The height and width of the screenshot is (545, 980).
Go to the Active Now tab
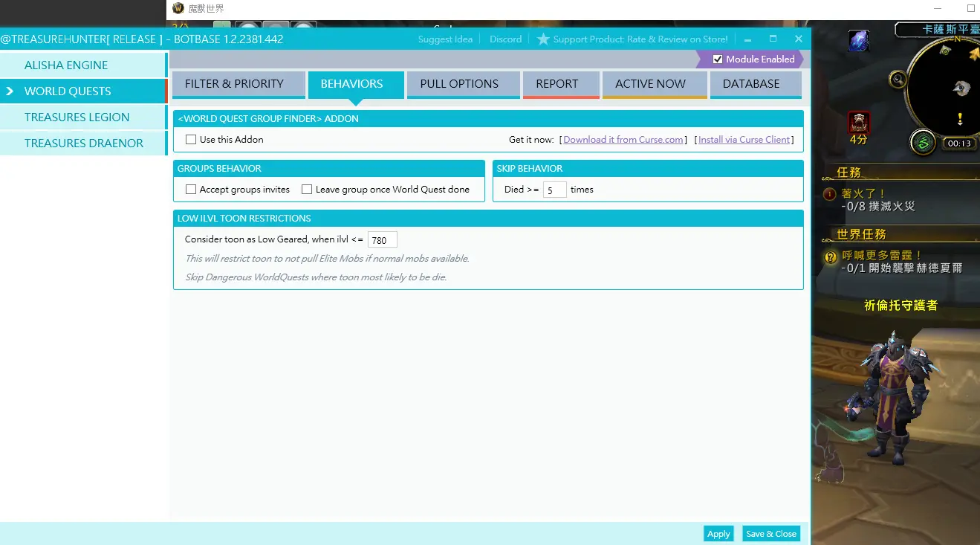655,84
